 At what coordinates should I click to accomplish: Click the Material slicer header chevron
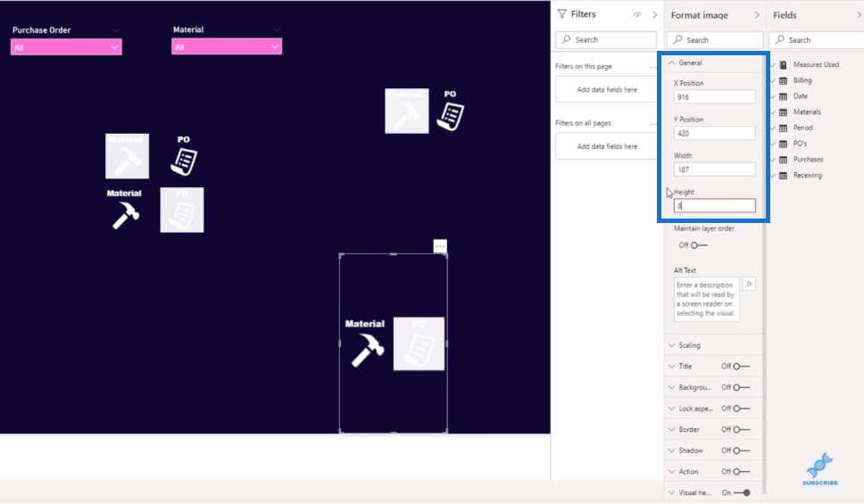coord(277,29)
